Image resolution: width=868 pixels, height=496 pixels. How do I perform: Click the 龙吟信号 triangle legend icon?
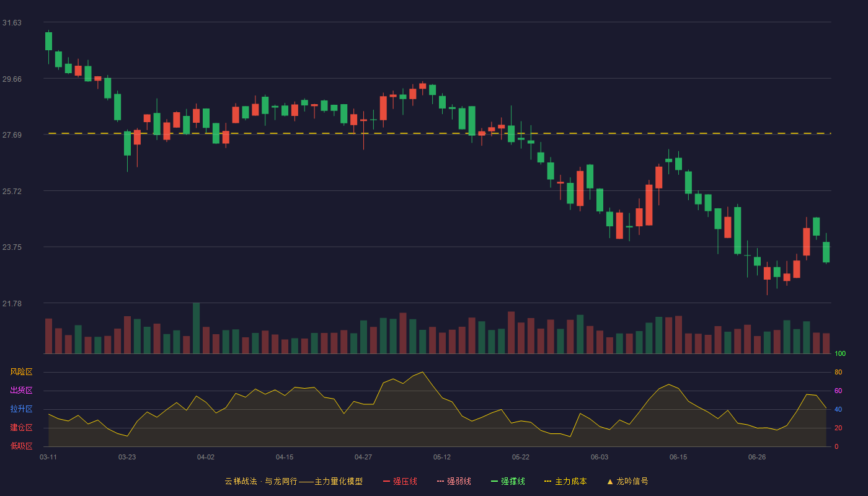click(610, 481)
